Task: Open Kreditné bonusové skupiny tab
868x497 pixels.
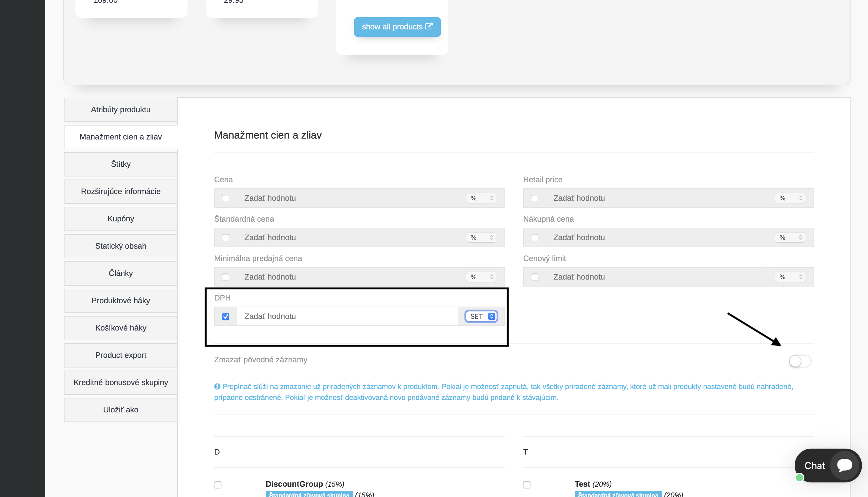Action: coord(121,383)
